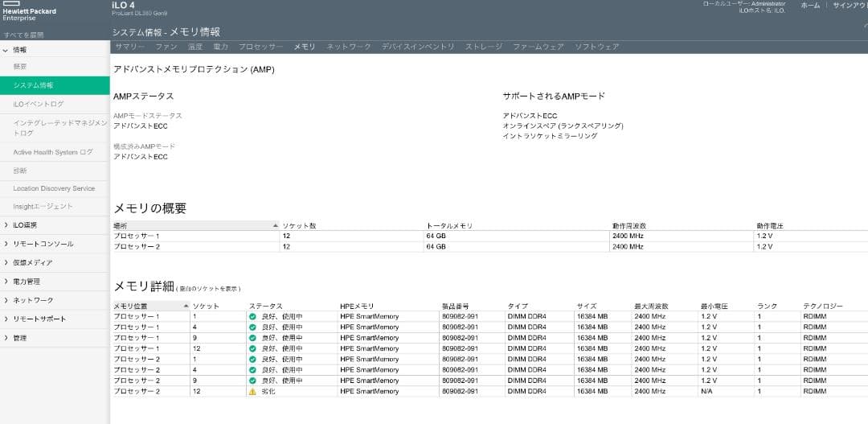Click green status icon for プロセッサー 2 socket 1
The height and width of the screenshot is (424, 868).
(x=252, y=359)
